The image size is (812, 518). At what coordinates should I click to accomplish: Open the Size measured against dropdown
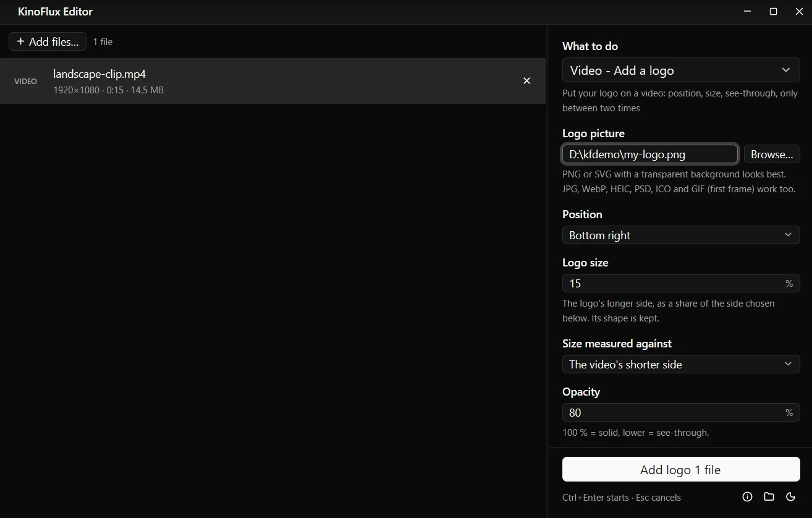pyautogui.click(x=681, y=364)
